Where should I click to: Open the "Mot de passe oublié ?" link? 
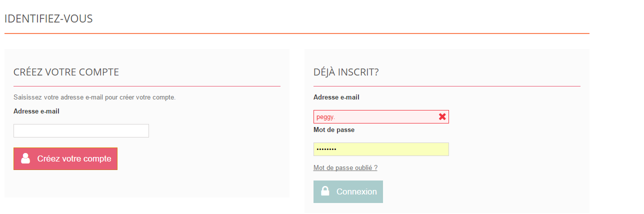[345, 168]
